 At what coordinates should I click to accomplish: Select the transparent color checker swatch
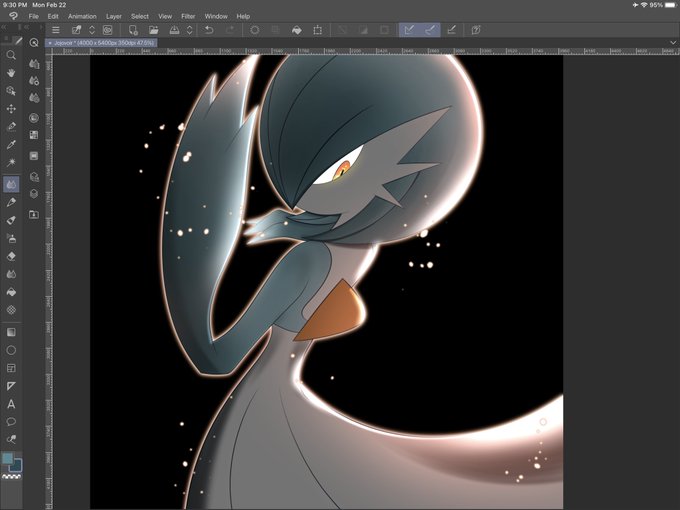(x=12, y=476)
